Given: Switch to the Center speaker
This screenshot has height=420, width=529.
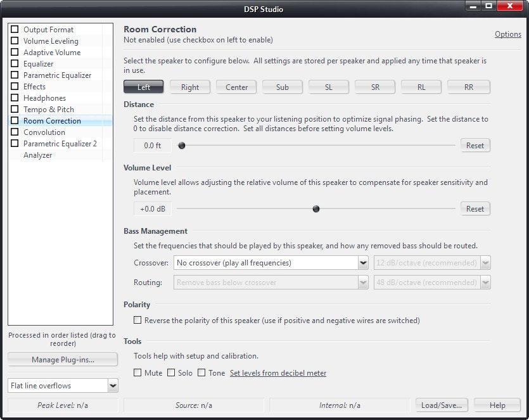Looking at the screenshot, I should point(237,87).
